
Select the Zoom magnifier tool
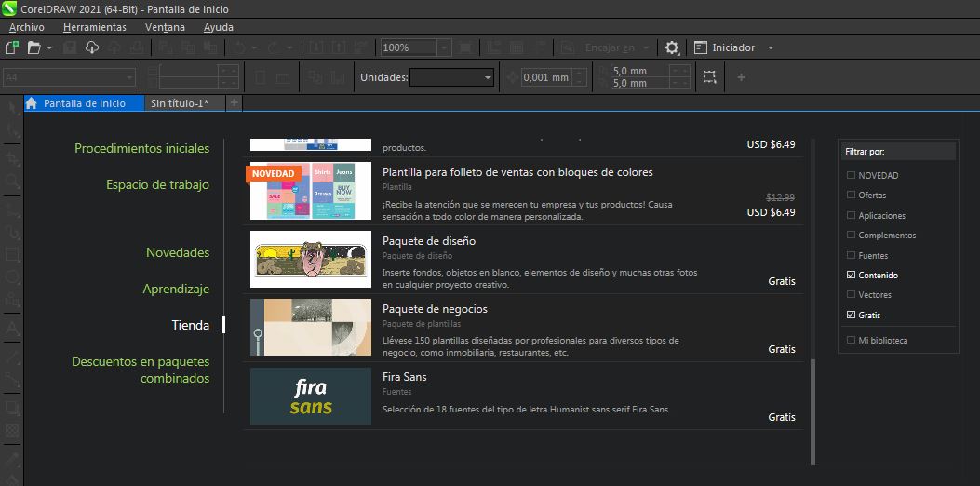pyautogui.click(x=12, y=182)
